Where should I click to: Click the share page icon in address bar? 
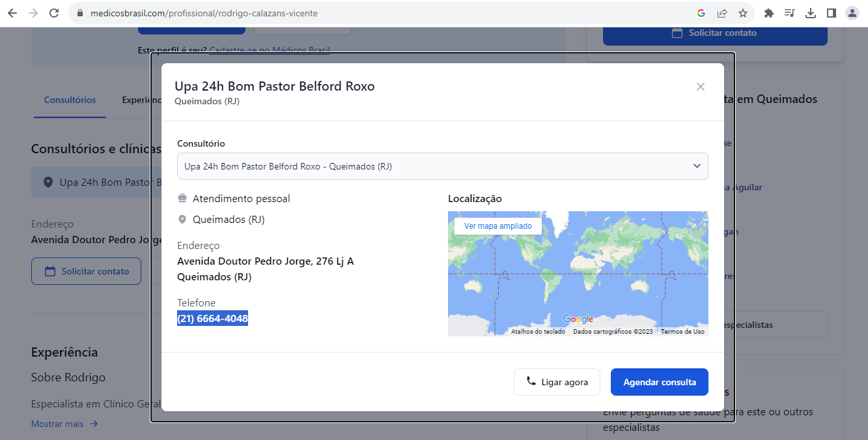(722, 13)
